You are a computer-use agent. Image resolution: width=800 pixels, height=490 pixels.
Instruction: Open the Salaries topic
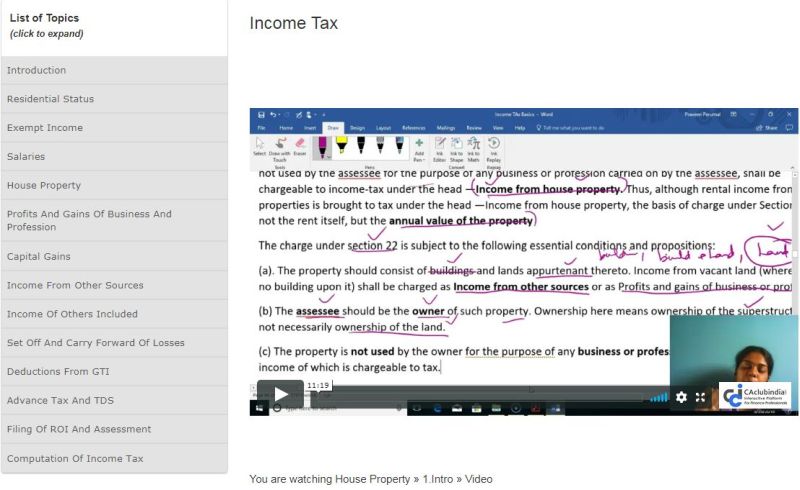click(x=26, y=157)
